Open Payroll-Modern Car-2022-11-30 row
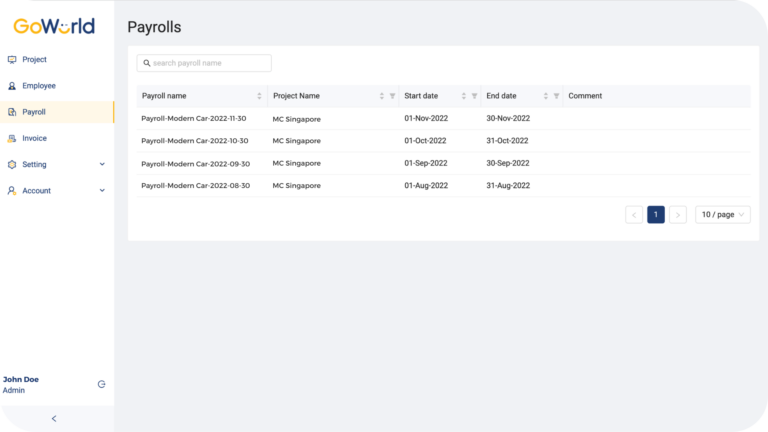The width and height of the screenshot is (768, 432). (443, 119)
